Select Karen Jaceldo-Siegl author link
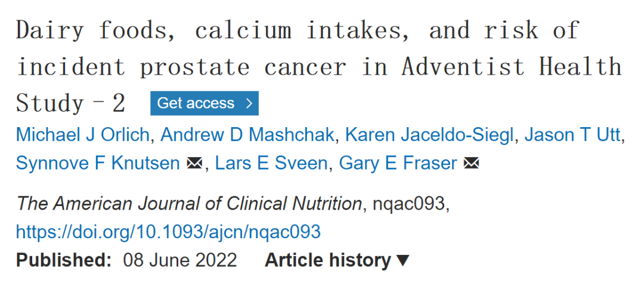Image resolution: width=644 pixels, height=286 pixels. click(x=429, y=135)
